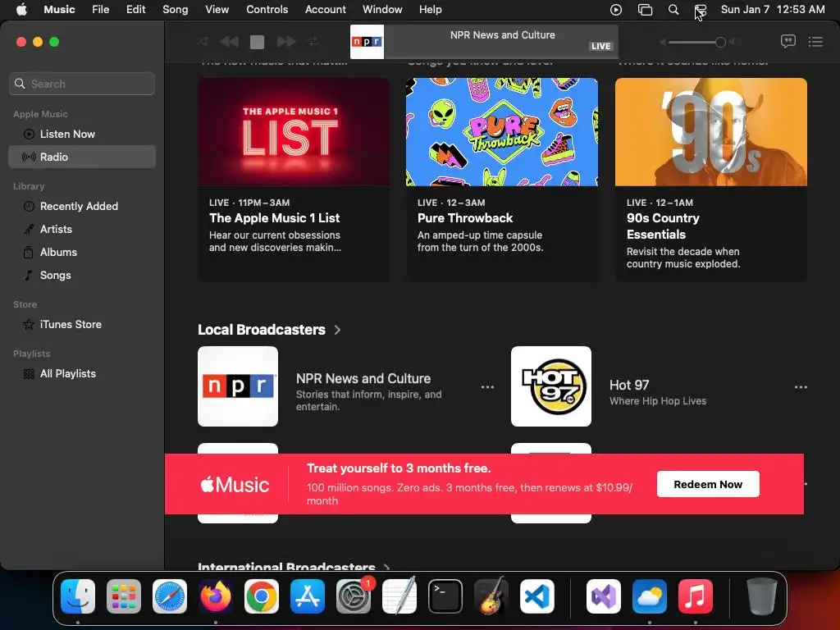This screenshot has width=840, height=630.
Task: Click the low volume speaker icon
Action: click(663, 42)
